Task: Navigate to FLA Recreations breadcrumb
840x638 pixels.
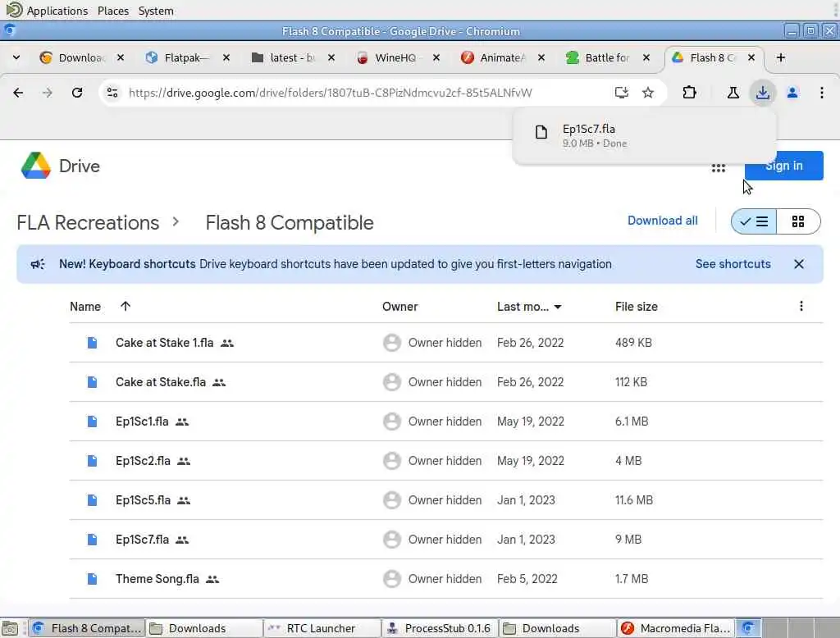Action: point(88,222)
